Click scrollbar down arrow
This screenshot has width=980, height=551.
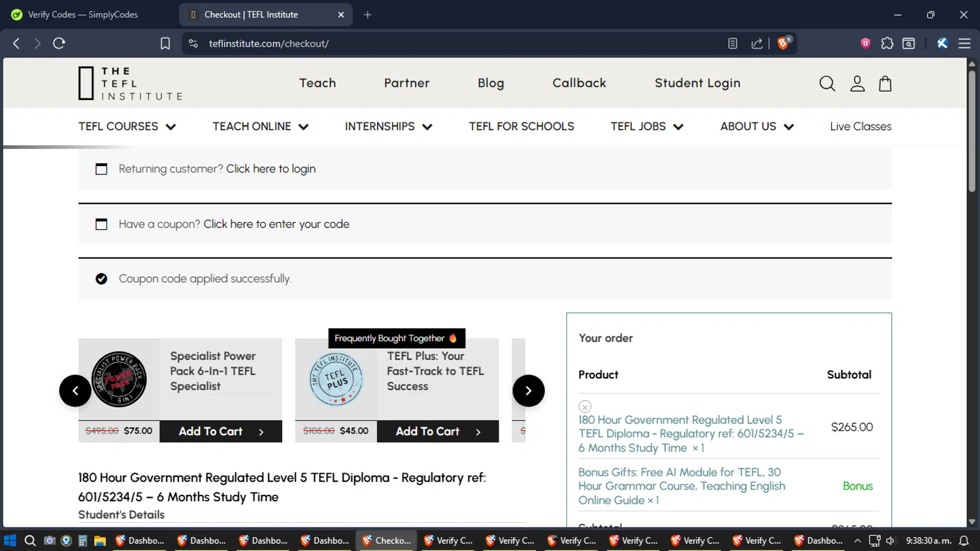coord(972,522)
